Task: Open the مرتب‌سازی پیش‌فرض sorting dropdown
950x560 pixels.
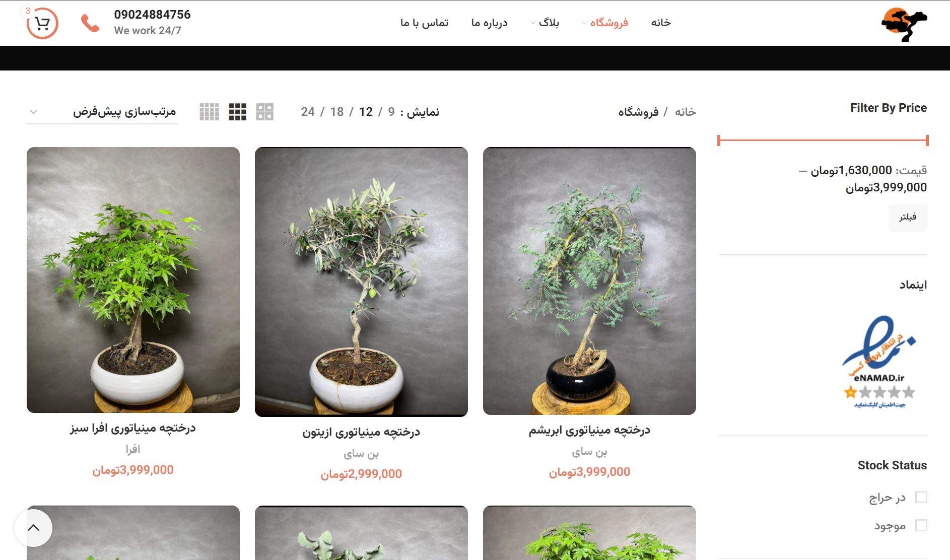Action: 102,112
